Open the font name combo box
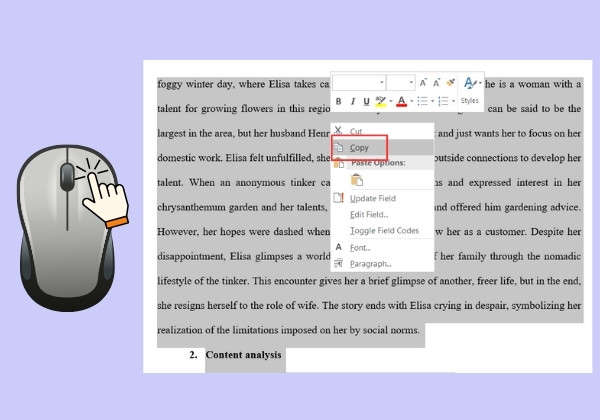This screenshot has height=420, width=600. coord(359,82)
